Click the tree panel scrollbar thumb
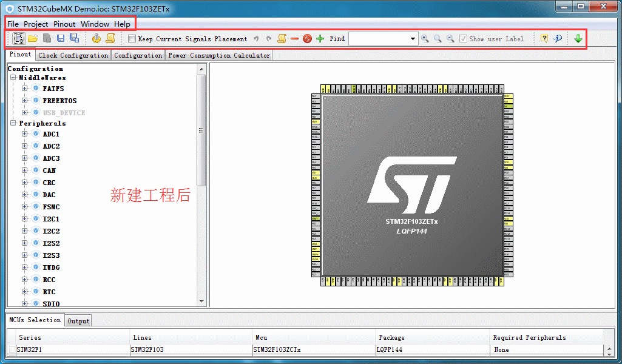This screenshot has height=364, width=622. 201,130
